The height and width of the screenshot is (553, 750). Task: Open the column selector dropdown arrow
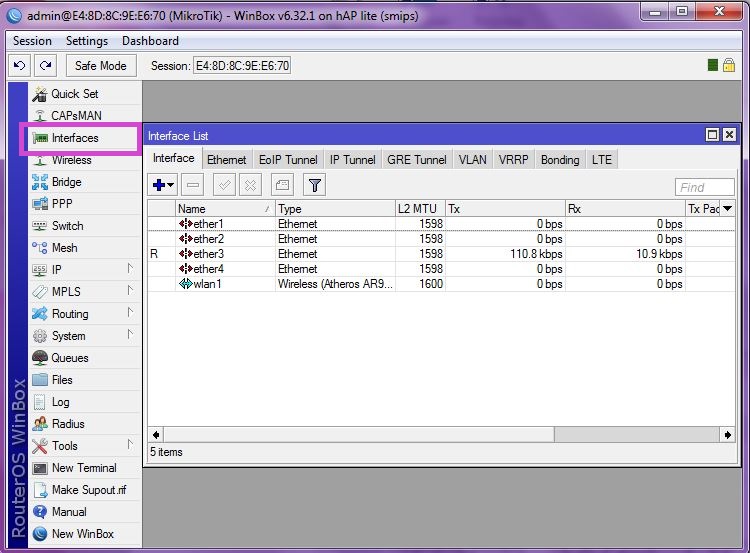(728, 209)
